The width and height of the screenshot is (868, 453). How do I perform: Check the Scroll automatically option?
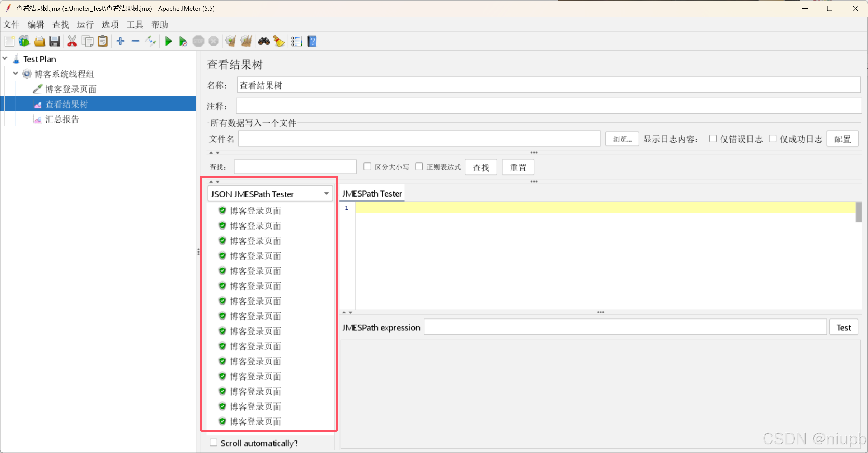pyautogui.click(x=214, y=442)
